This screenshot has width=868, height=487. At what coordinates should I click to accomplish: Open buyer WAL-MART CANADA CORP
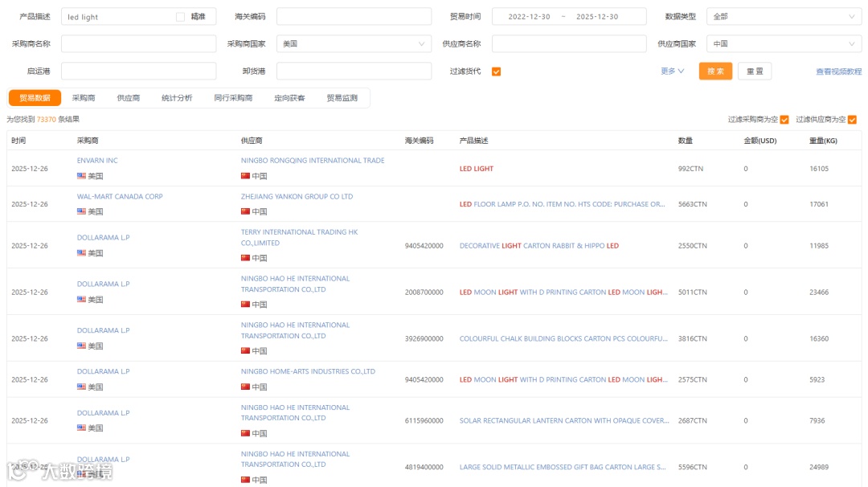[x=120, y=196]
